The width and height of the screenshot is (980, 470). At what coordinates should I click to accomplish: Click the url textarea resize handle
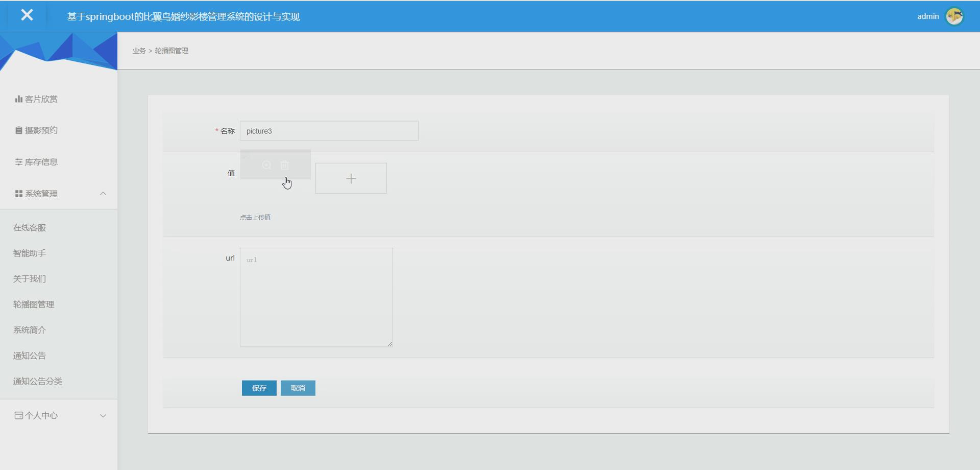[x=390, y=344]
